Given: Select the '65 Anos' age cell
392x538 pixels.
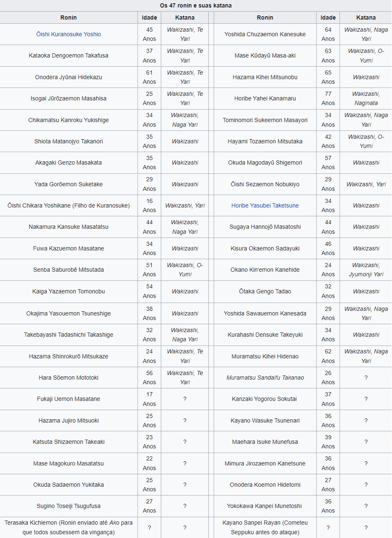Looking at the screenshot, I should click(328, 77).
